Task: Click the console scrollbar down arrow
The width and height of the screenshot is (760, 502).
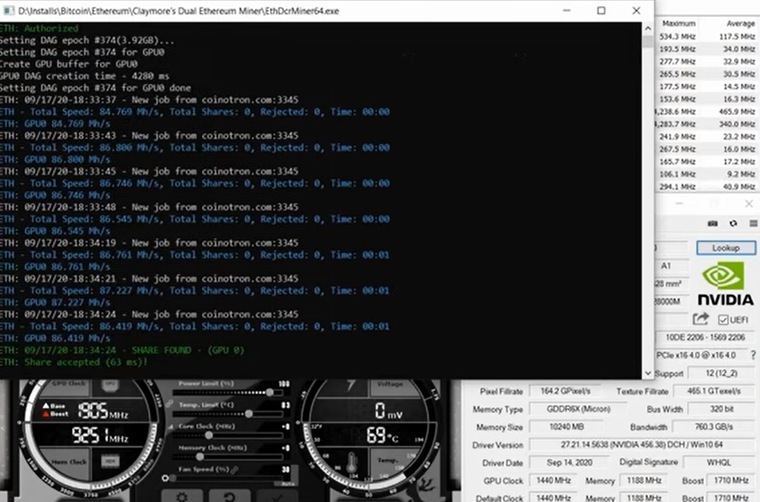Action: tap(648, 373)
